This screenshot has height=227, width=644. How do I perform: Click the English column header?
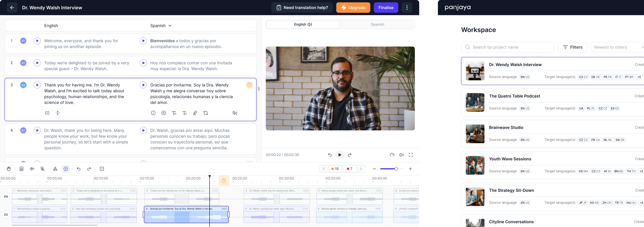51,26
